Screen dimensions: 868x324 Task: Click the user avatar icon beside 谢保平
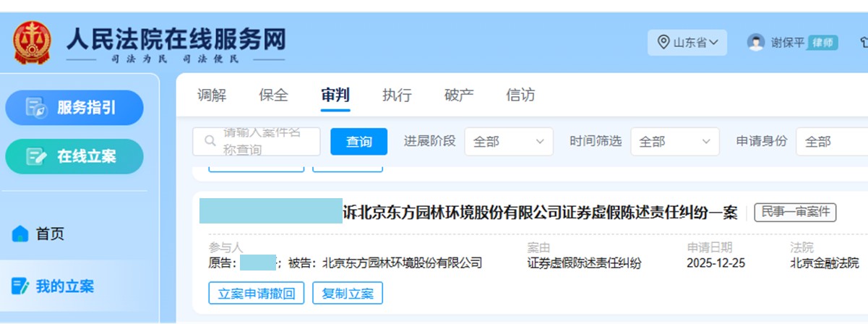point(756,43)
